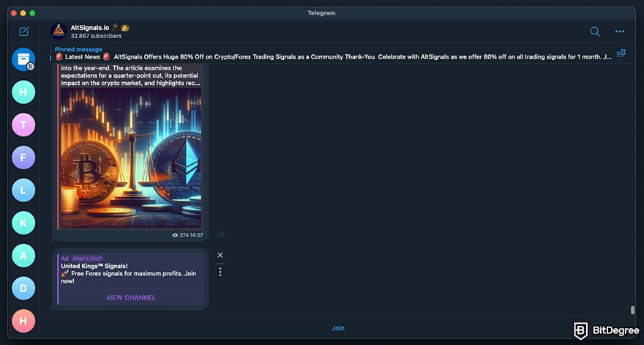Open the first 'H' chat avatar
Viewport: 644px width, 345px height.
23,92
